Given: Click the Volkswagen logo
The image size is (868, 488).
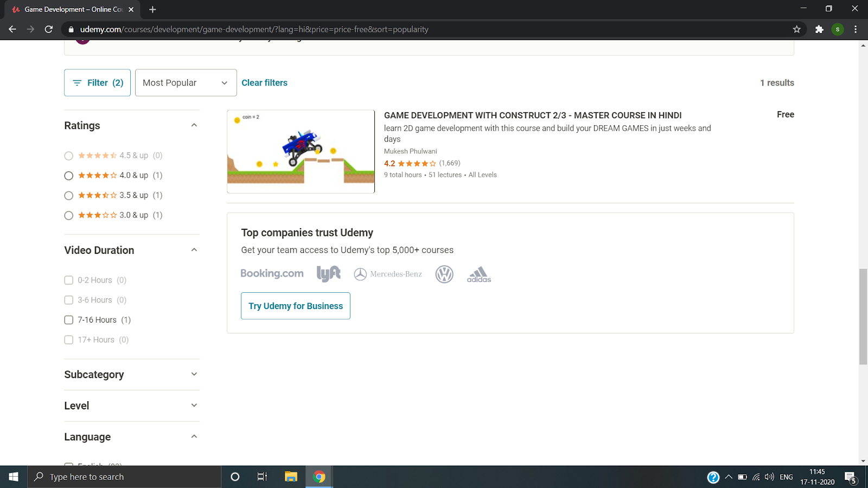Looking at the screenshot, I should [444, 274].
